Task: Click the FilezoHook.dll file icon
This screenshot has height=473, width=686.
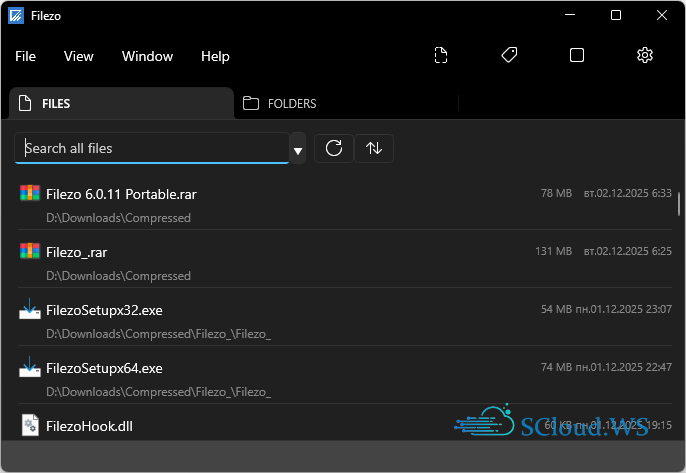Action: (30, 425)
